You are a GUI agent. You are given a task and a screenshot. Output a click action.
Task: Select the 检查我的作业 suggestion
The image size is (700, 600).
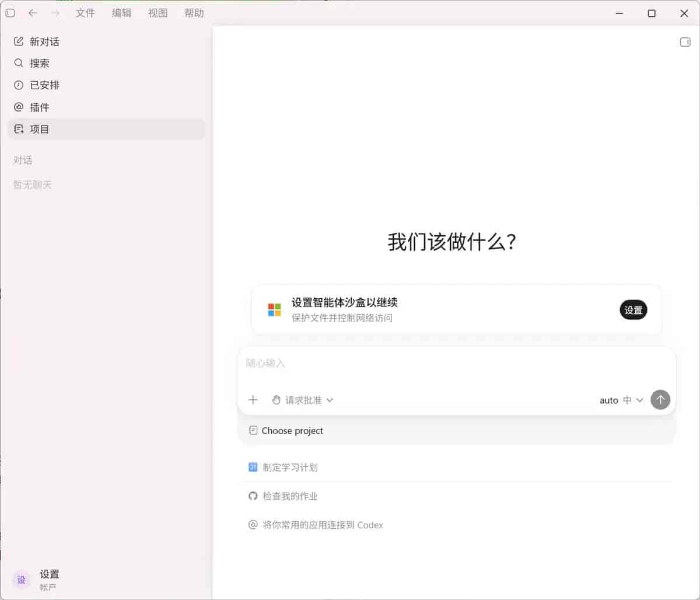coord(457,496)
